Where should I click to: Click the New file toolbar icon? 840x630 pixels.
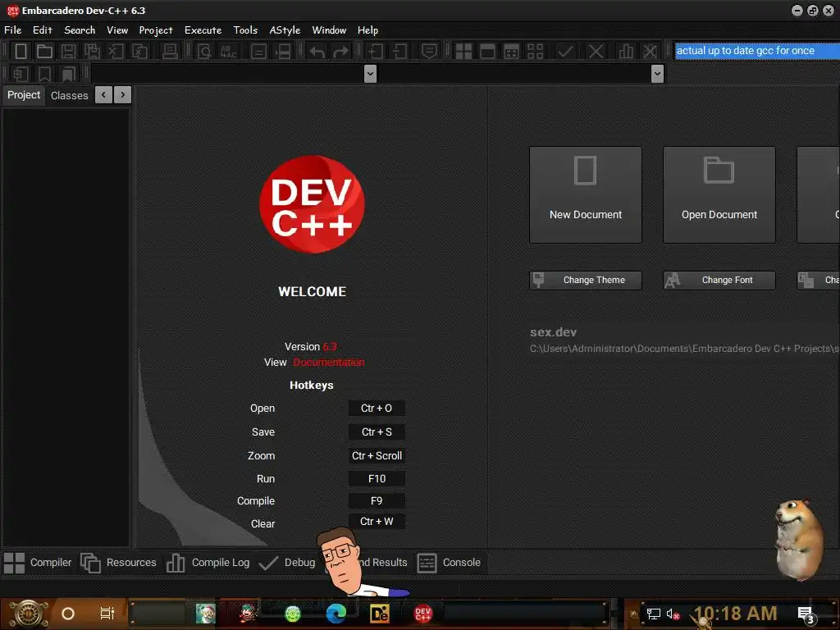[21, 52]
